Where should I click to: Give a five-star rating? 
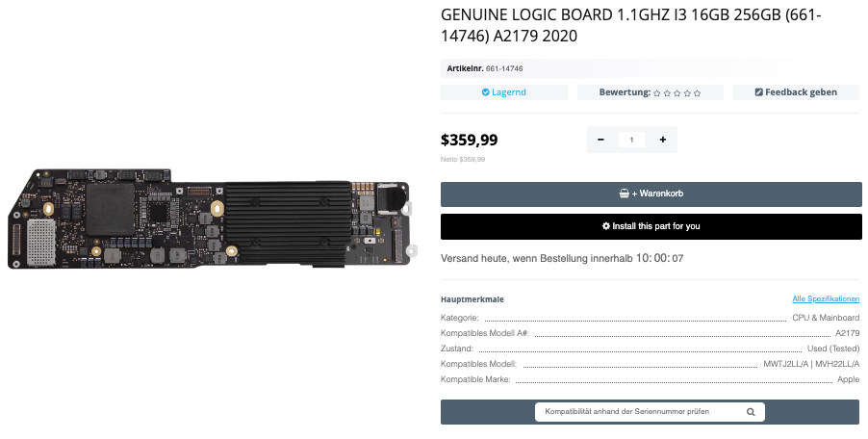tap(697, 93)
